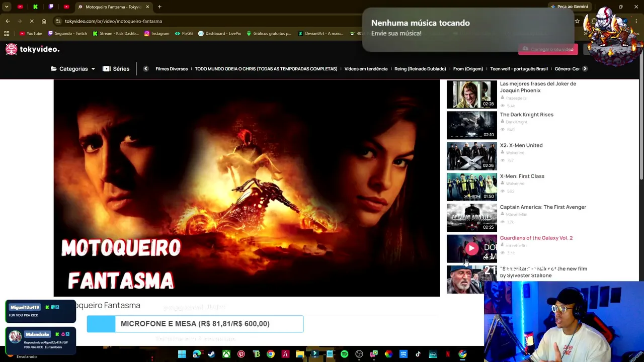
Task: Open Teen wolf - português Brasil category
Action: pos(519,69)
